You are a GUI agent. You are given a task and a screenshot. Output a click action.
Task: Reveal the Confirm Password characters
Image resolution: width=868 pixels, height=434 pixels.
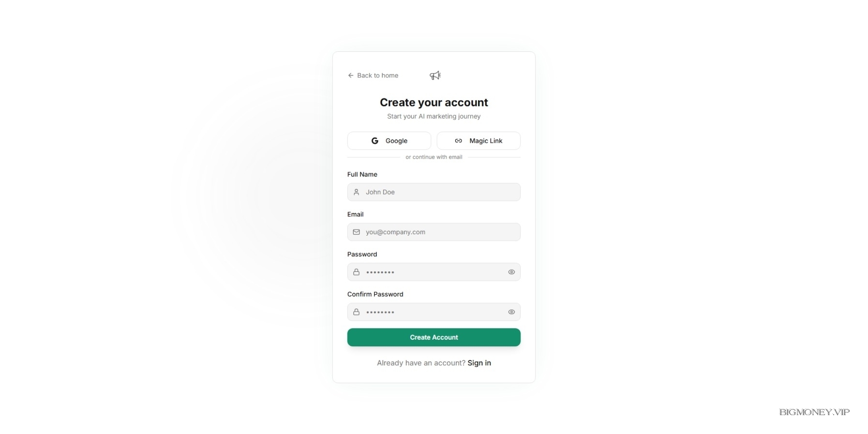(511, 312)
